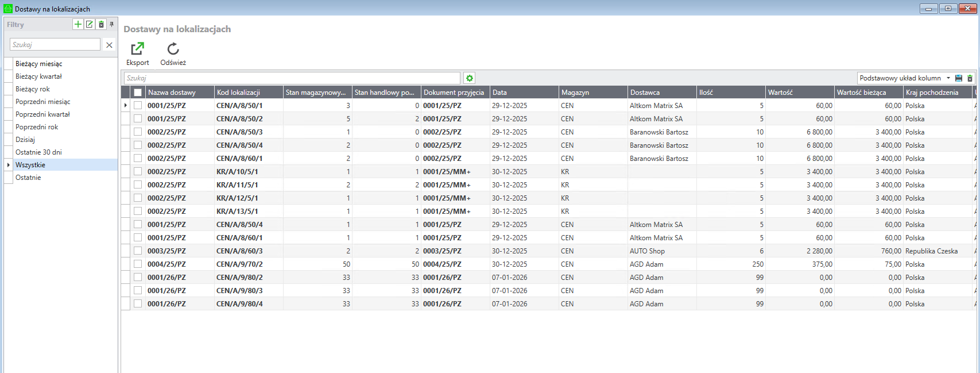
Task: Toggle the select-all checkbox in the table header
Action: pos(138,93)
